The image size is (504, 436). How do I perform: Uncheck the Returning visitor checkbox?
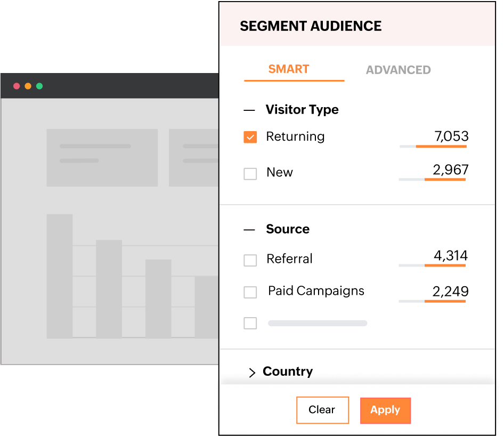tap(250, 137)
